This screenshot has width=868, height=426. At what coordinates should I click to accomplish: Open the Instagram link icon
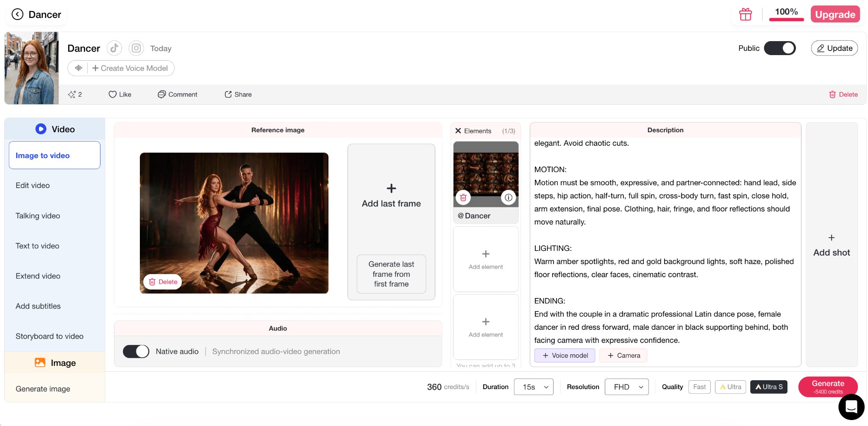coord(136,48)
